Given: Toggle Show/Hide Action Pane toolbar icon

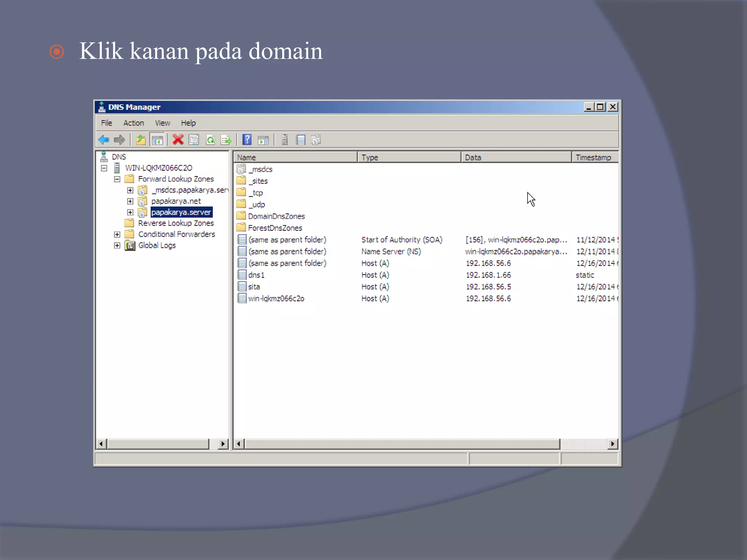Looking at the screenshot, I should pyautogui.click(x=263, y=140).
